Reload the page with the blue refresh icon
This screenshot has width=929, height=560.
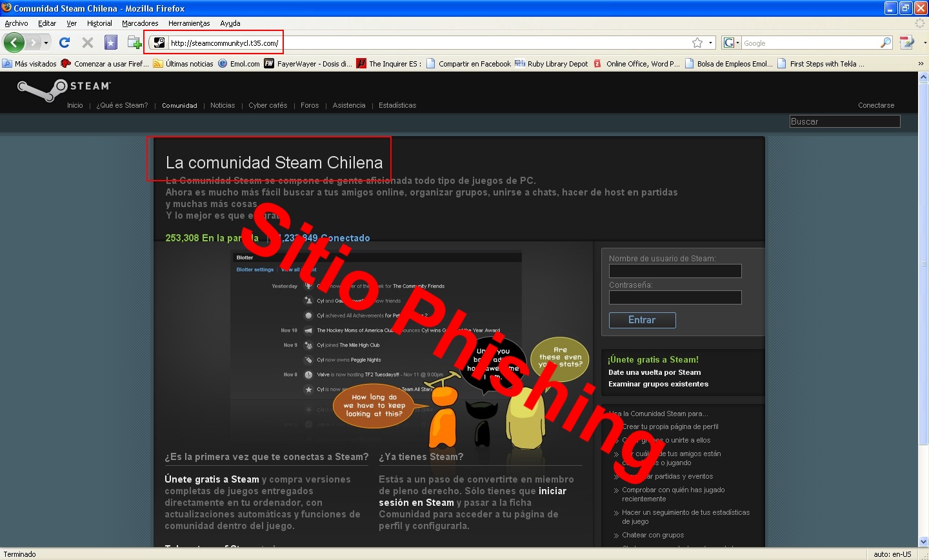(65, 43)
